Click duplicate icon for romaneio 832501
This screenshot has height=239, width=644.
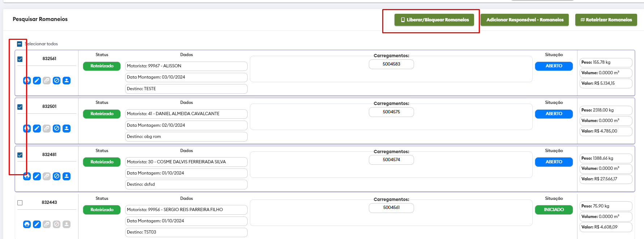pos(47,129)
